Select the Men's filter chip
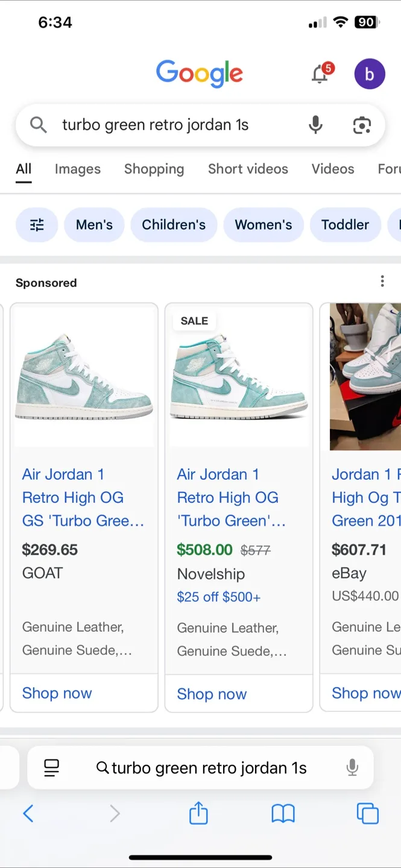Image resolution: width=401 pixels, height=868 pixels. coord(94,224)
